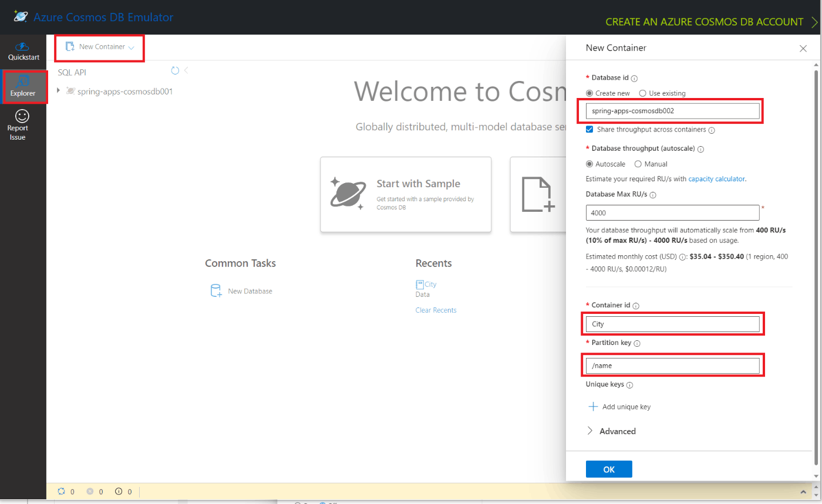Click the New Container icon in toolbar

pyautogui.click(x=70, y=47)
